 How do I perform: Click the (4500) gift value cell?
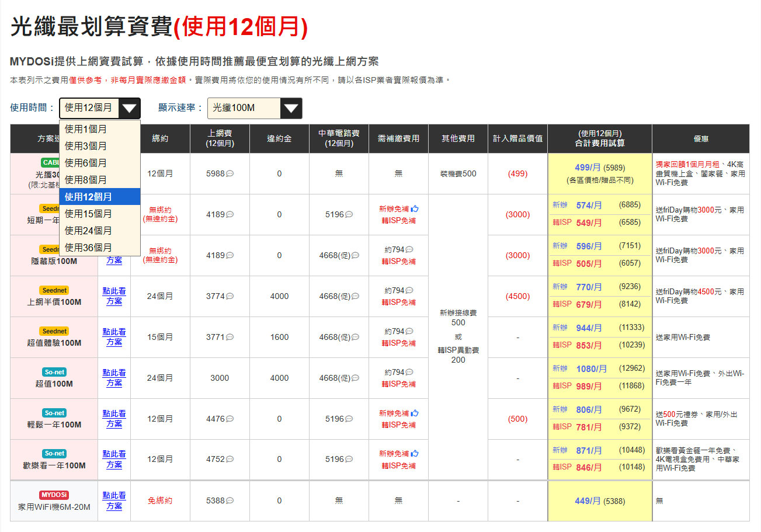(x=517, y=297)
